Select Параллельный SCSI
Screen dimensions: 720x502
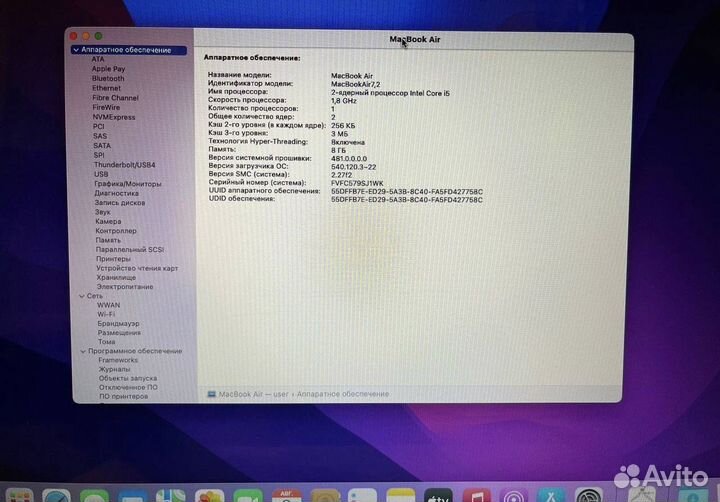(x=130, y=250)
